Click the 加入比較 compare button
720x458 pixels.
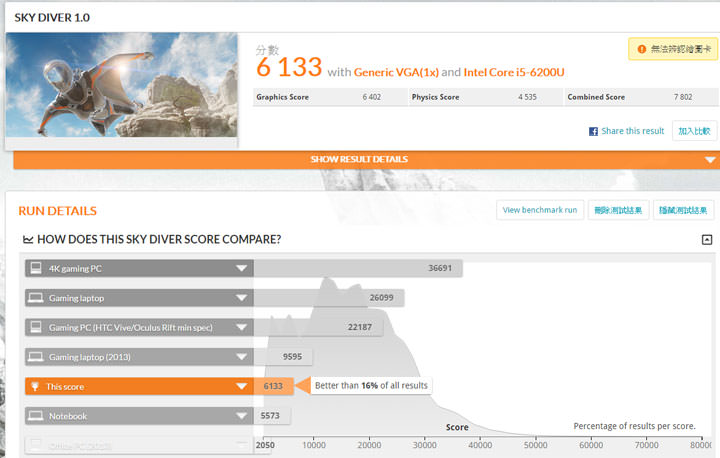693,131
